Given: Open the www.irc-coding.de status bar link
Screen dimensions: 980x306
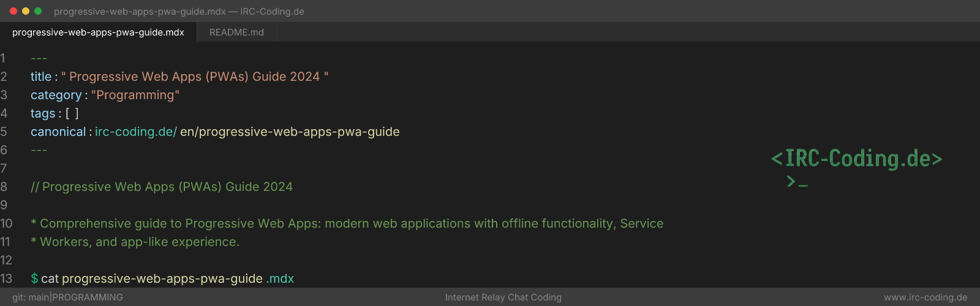Looking at the screenshot, I should click(x=925, y=297).
